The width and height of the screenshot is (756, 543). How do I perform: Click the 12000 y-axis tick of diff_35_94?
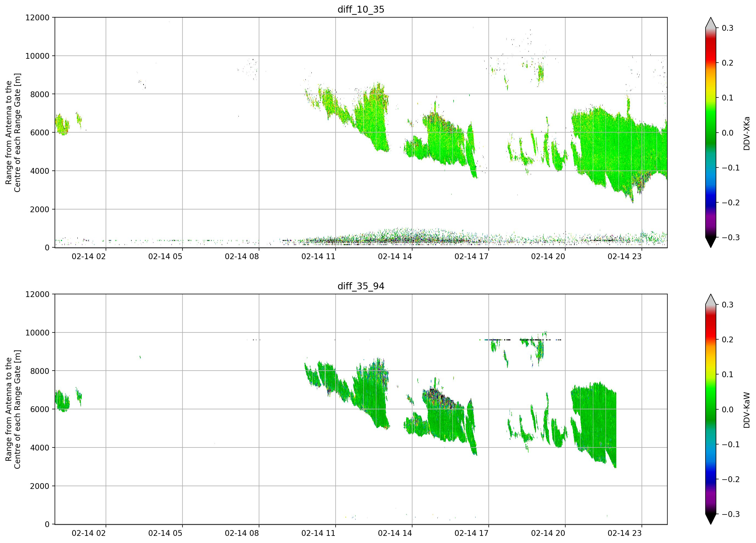37,294
